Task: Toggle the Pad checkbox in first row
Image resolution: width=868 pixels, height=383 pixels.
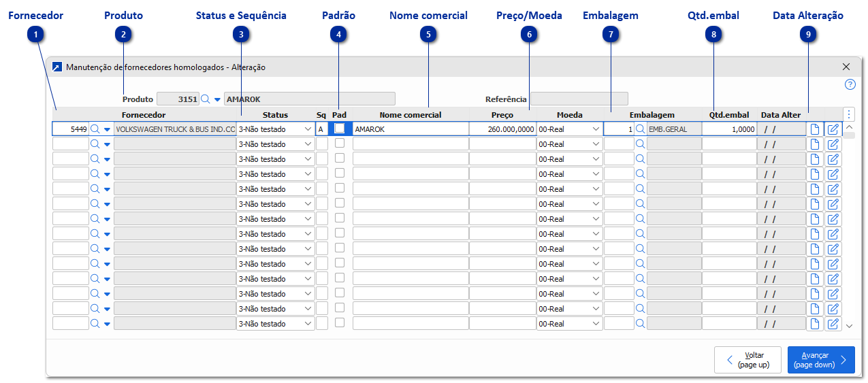Action: pos(339,128)
